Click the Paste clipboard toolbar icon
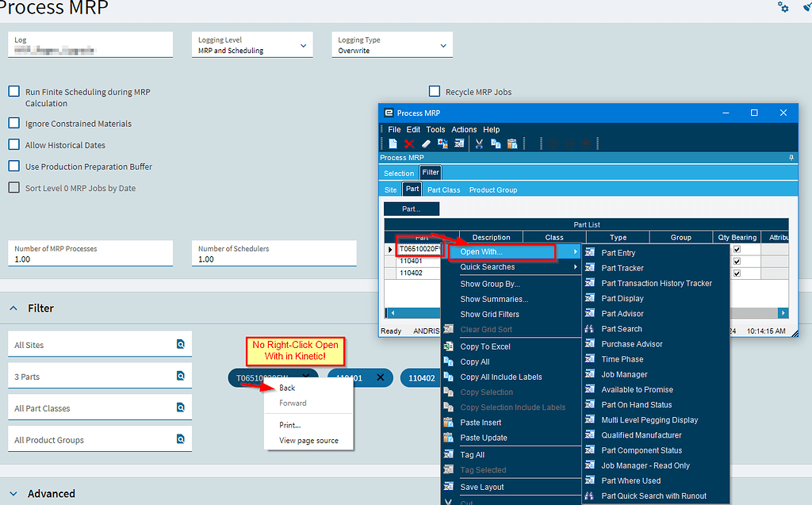Viewport: 812px width, 505px height. 511,143
